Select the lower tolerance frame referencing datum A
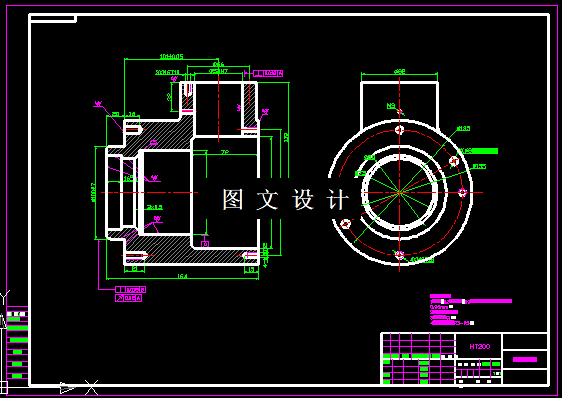This screenshot has width=562, height=398. tap(129, 298)
